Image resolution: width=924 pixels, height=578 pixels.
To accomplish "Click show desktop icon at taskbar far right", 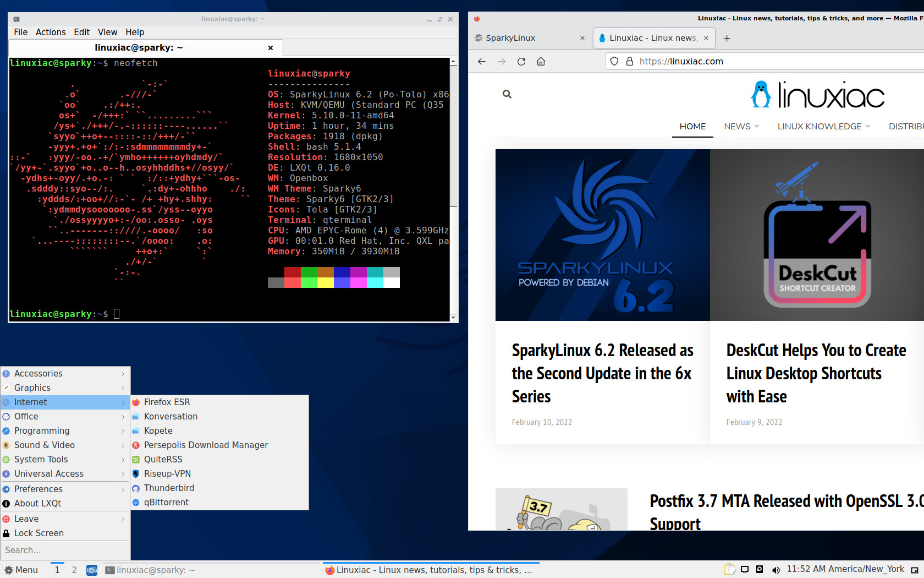I will tap(915, 570).
